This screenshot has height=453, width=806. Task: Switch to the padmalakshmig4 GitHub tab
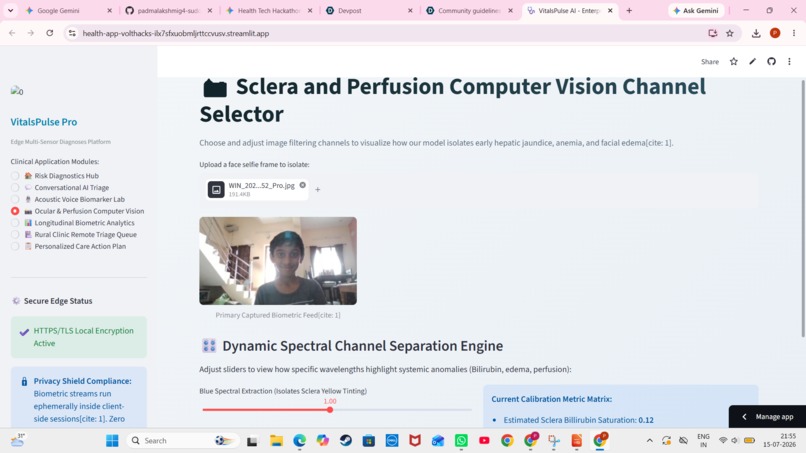(x=168, y=10)
